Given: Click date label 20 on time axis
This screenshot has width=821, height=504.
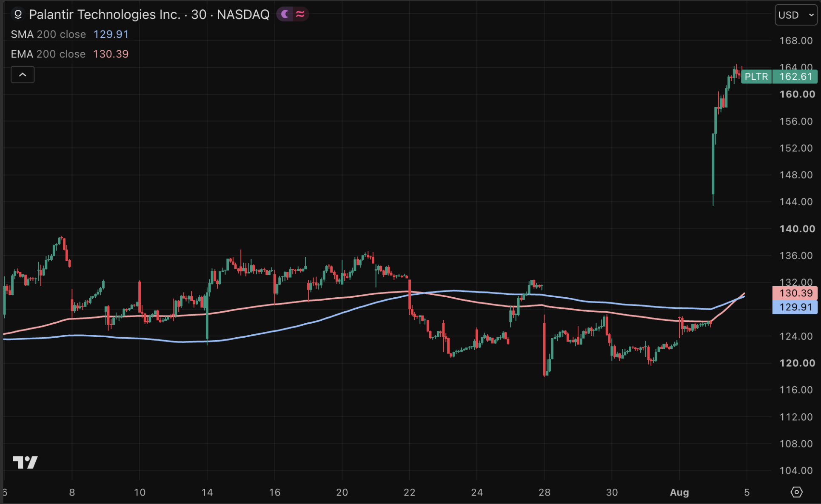Looking at the screenshot, I should [x=342, y=493].
